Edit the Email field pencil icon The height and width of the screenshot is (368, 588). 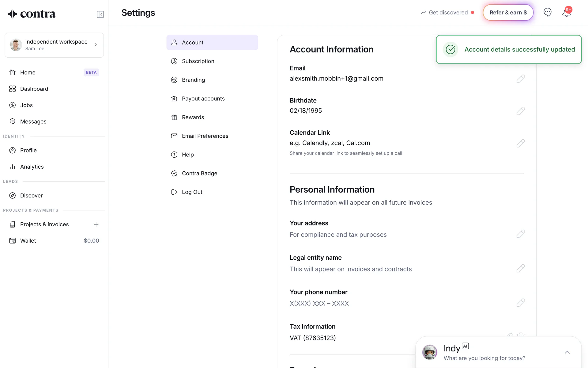pyautogui.click(x=520, y=79)
